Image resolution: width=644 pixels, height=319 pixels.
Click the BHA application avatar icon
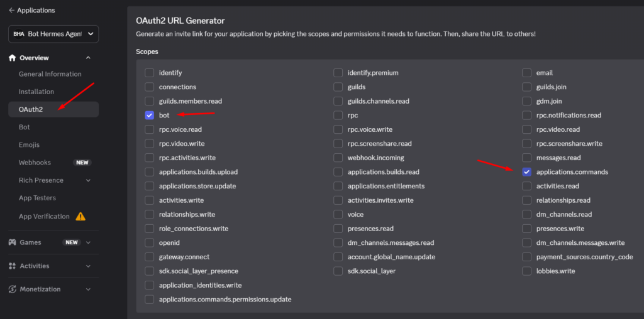[x=18, y=34]
